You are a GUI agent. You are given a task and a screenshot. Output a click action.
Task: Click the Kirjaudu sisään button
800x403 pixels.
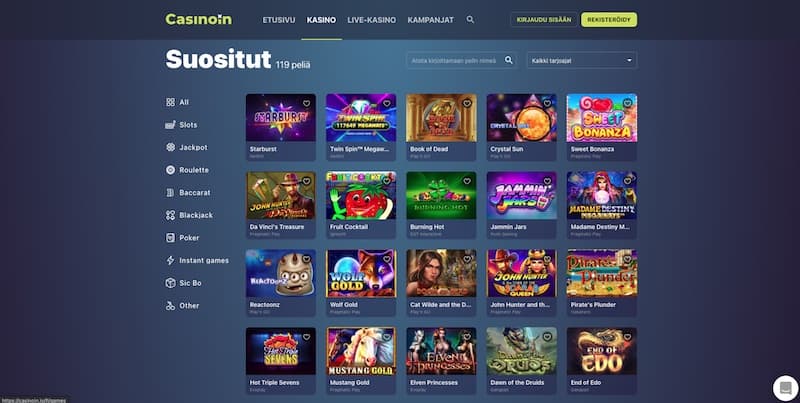pyautogui.click(x=544, y=20)
